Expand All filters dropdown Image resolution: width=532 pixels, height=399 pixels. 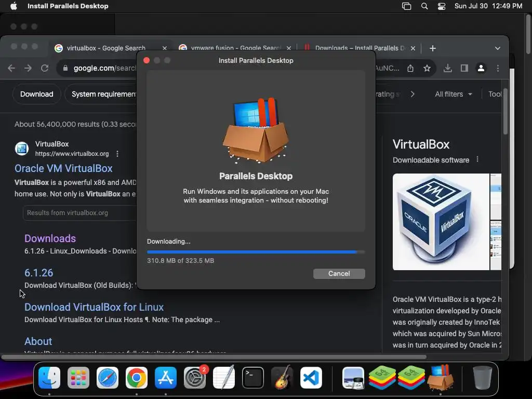[454, 94]
